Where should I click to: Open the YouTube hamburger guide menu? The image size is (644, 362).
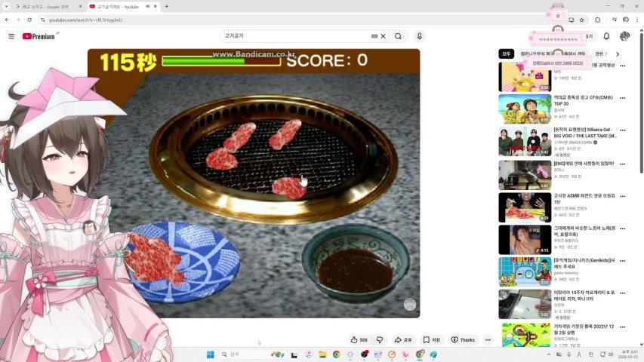click(x=11, y=36)
